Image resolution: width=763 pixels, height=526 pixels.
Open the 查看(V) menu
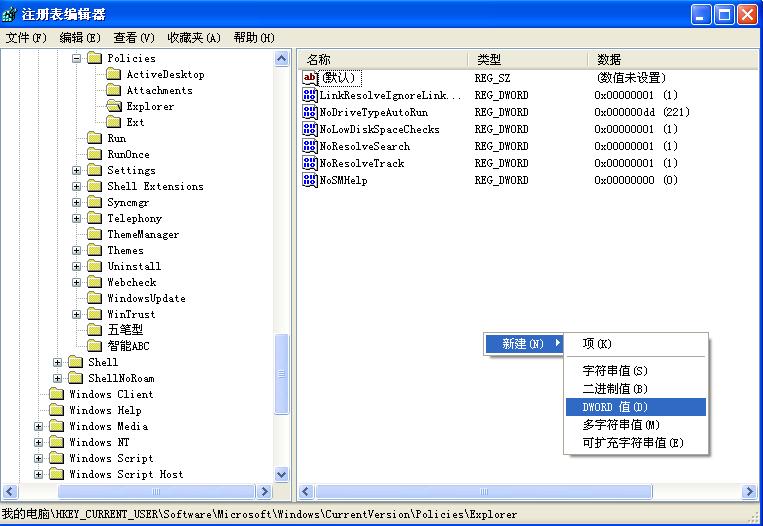click(x=134, y=37)
